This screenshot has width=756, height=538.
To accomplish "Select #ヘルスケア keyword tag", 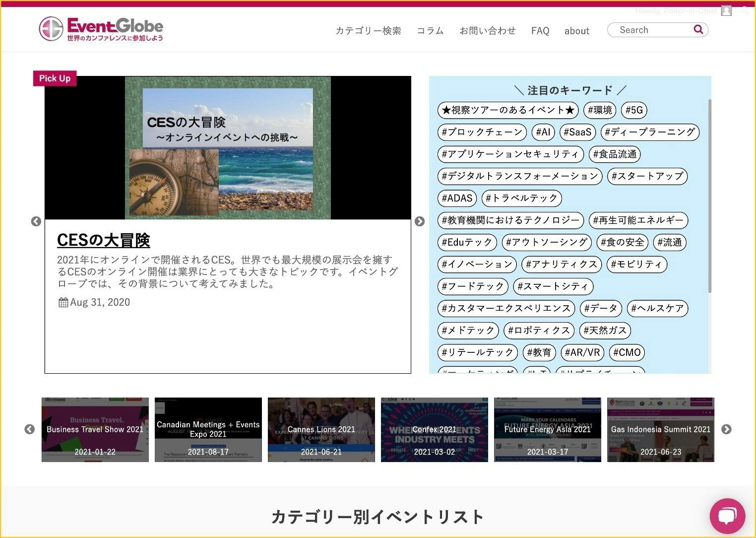I will point(657,309).
